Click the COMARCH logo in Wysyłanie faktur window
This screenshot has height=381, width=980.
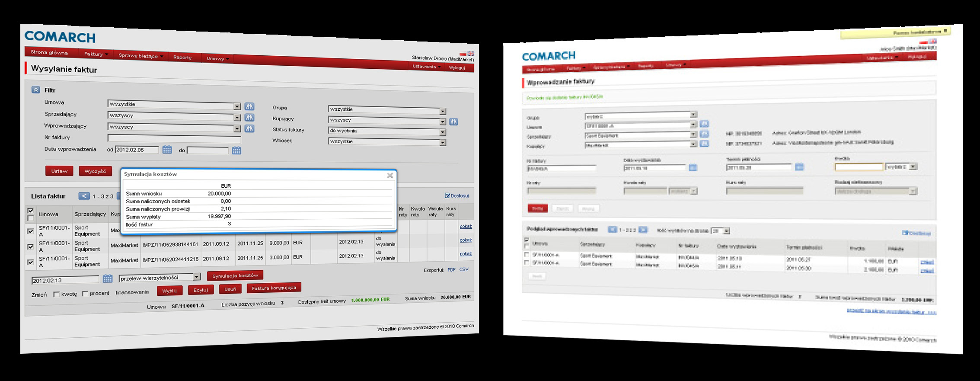60,37
